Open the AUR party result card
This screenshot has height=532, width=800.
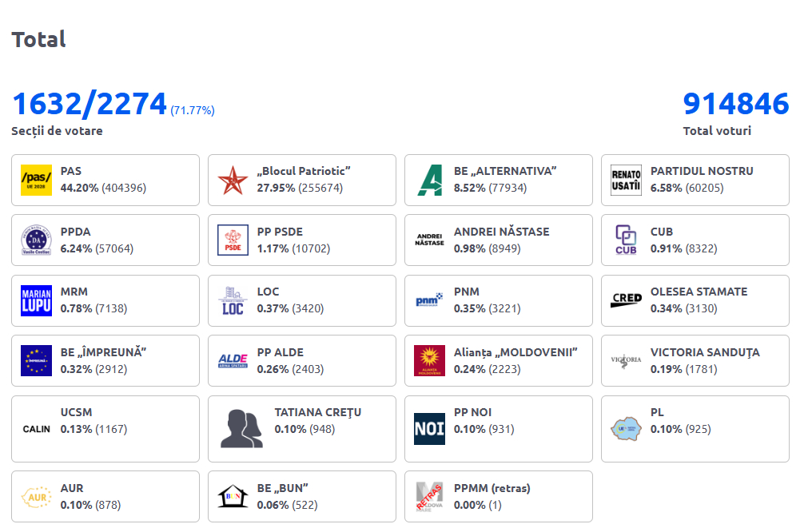click(105, 496)
